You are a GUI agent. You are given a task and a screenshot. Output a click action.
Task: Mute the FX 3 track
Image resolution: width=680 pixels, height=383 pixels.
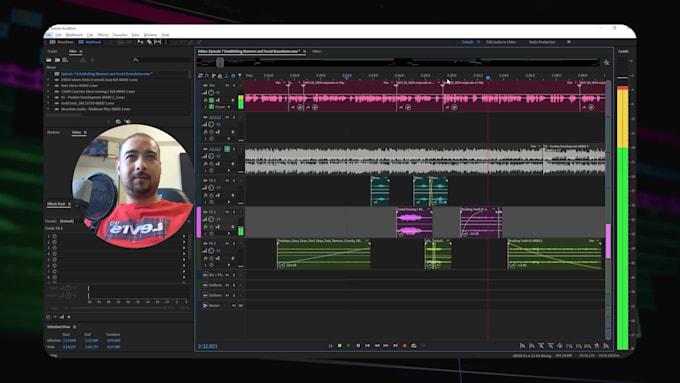[x=227, y=244]
